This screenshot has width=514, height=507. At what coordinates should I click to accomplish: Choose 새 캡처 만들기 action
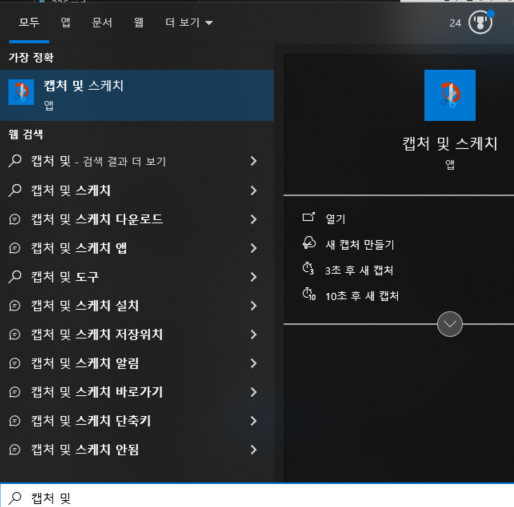(360, 245)
